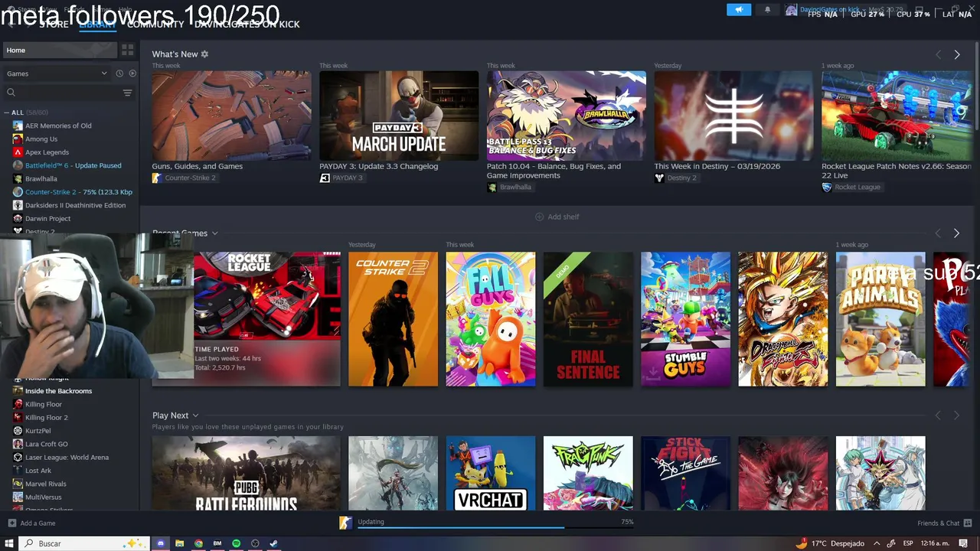
Task: Open the notifications bell
Action: 768,10
